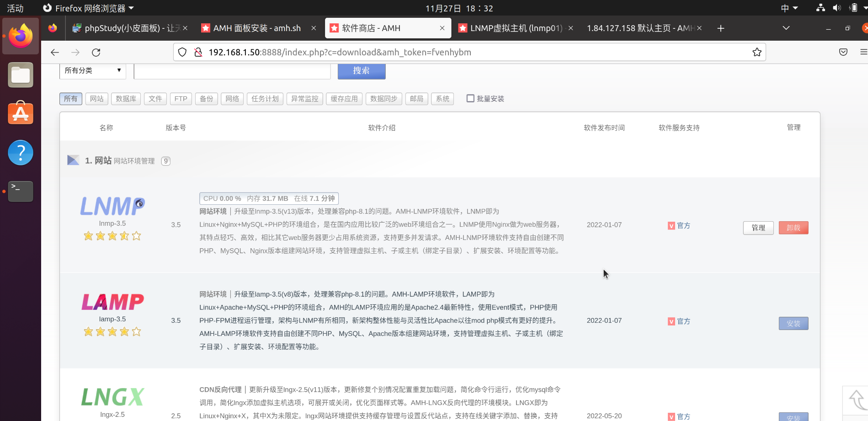Close the phpStudy tab

pos(185,28)
